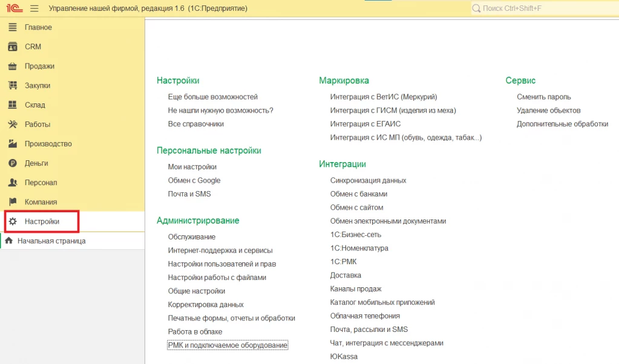Viewport: 619px width, 364px height.
Task: Open Все справочники link
Action: [196, 124]
